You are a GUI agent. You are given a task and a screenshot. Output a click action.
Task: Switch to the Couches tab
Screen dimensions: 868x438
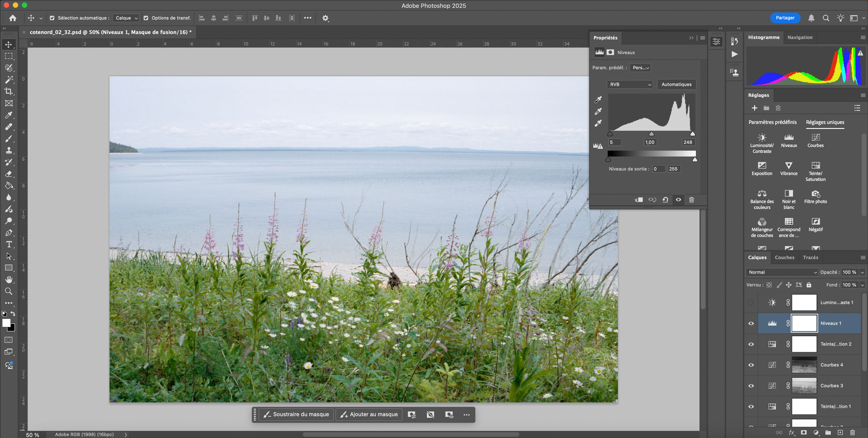tap(784, 257)
